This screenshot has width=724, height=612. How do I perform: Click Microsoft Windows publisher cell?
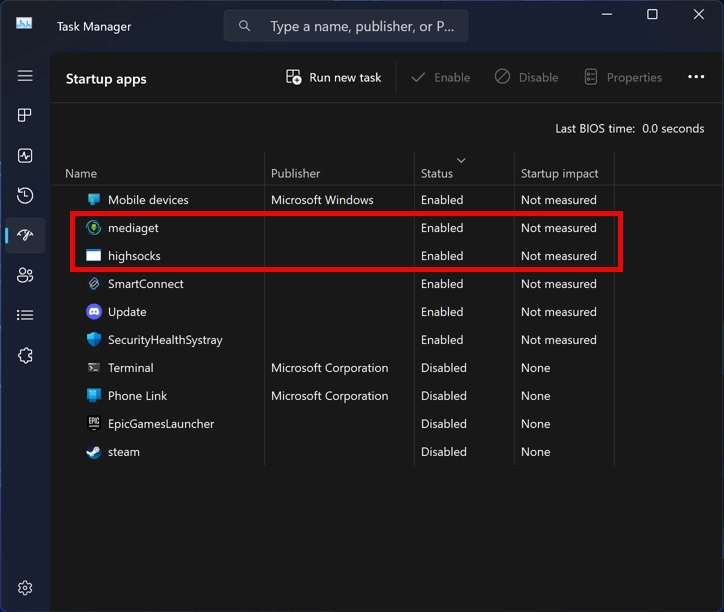[322, 200]
